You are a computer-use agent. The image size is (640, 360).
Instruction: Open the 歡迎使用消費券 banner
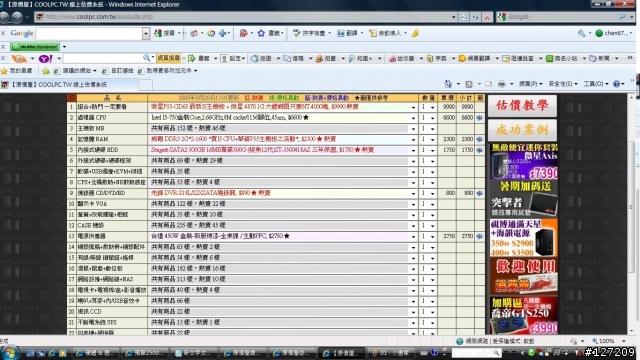tap(524, 276)
